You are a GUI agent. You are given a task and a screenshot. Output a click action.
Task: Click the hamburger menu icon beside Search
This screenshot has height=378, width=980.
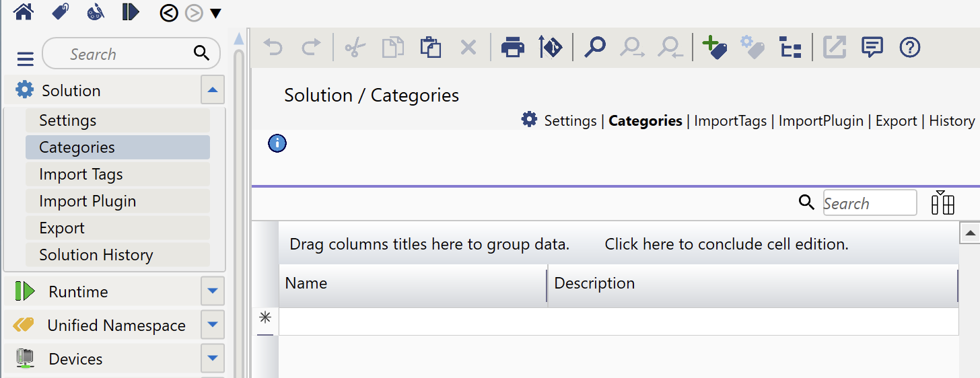point(25,59)
